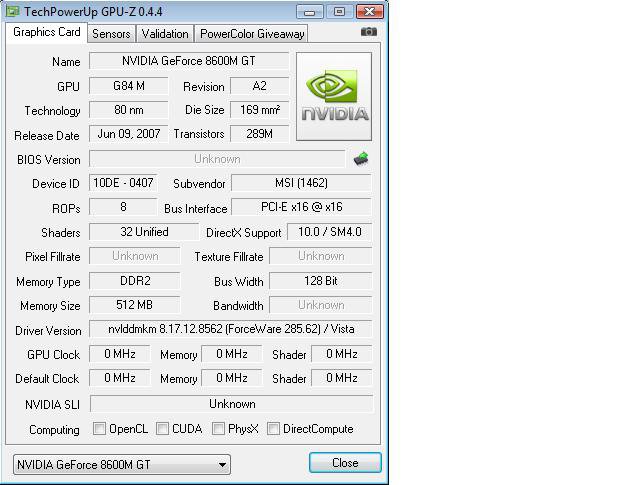Click the NVIDIA SLI Unknown field
The width and height of the screenshot is (640, 485).
pyautogui.click(x=232, y=404)
